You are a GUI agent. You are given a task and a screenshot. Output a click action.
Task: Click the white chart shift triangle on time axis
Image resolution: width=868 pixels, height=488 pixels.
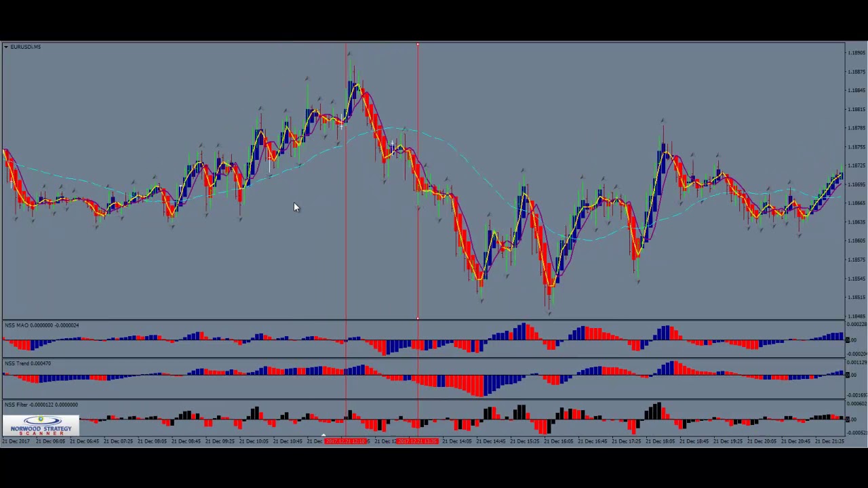(x=323, y=436)
